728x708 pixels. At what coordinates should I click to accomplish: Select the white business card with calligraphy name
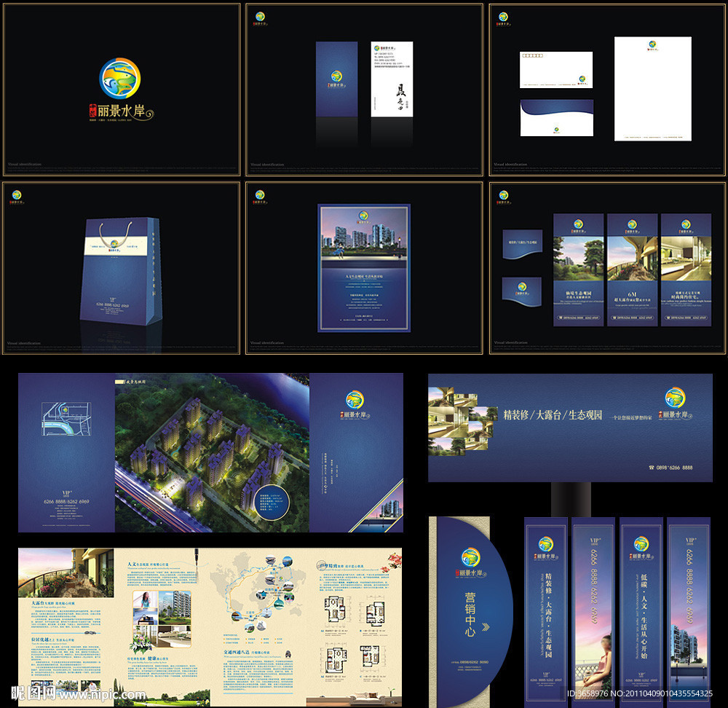tap(392, 79)
